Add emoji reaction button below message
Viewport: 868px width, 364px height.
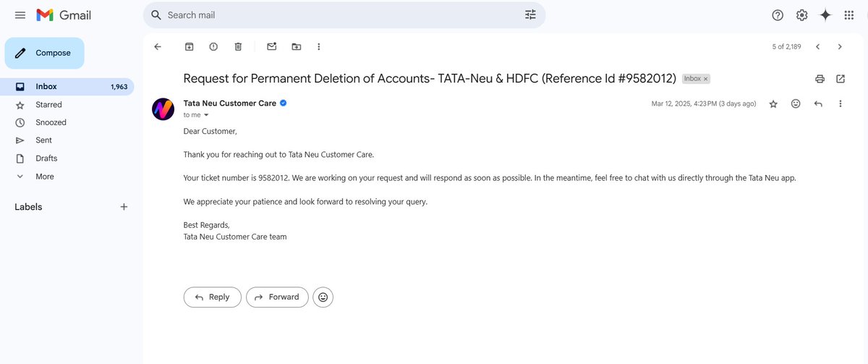click(x=323, y=297)
